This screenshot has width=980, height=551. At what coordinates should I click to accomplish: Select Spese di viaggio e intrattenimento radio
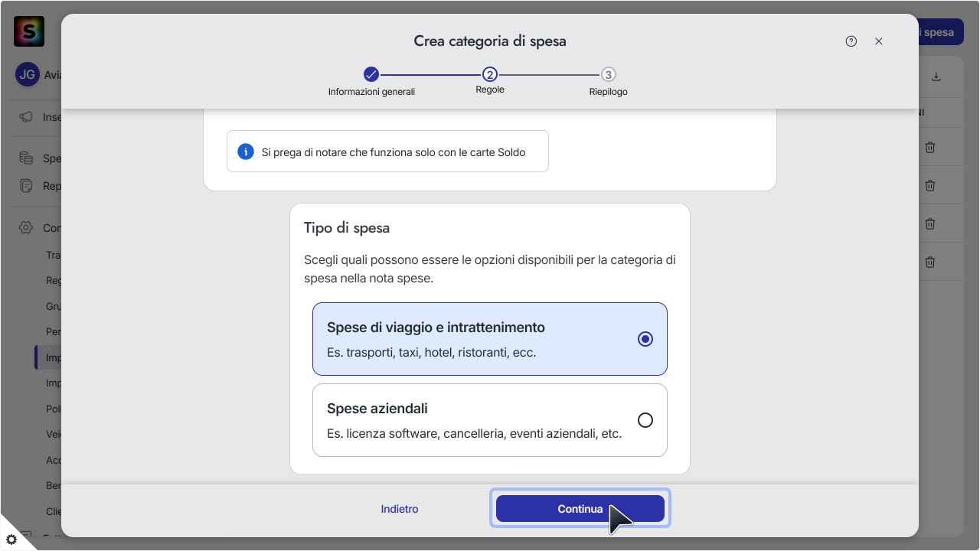(645, 339)
